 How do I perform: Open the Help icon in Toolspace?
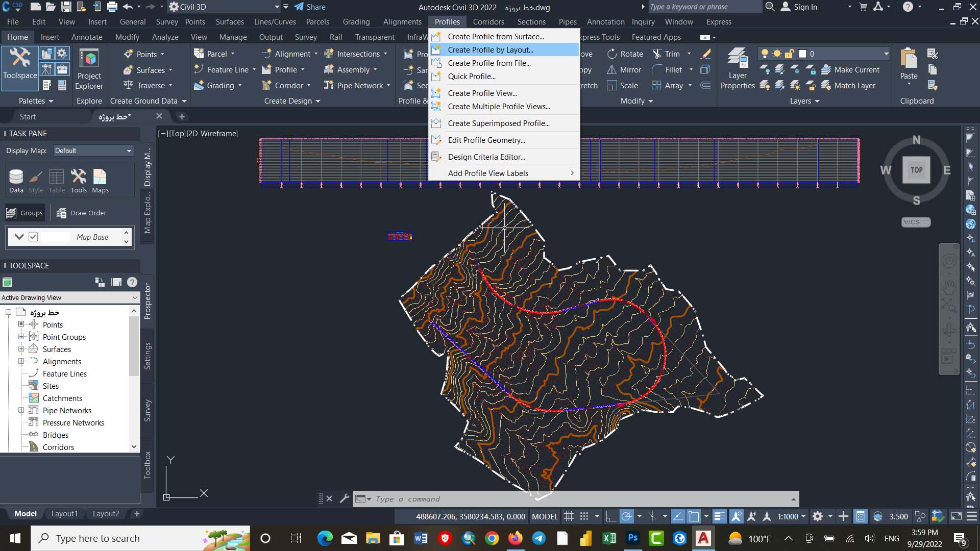point(132,282)
